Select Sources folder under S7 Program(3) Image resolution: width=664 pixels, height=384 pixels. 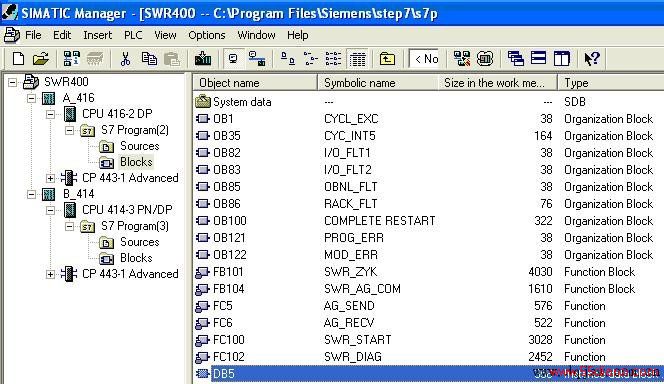click(139, 242)
